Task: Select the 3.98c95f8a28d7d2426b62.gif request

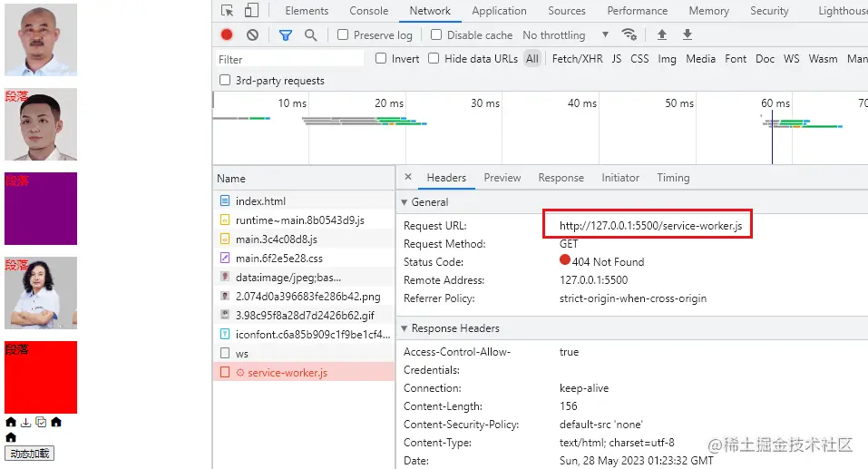Action: pyautogui.click(x=304, y=315)
